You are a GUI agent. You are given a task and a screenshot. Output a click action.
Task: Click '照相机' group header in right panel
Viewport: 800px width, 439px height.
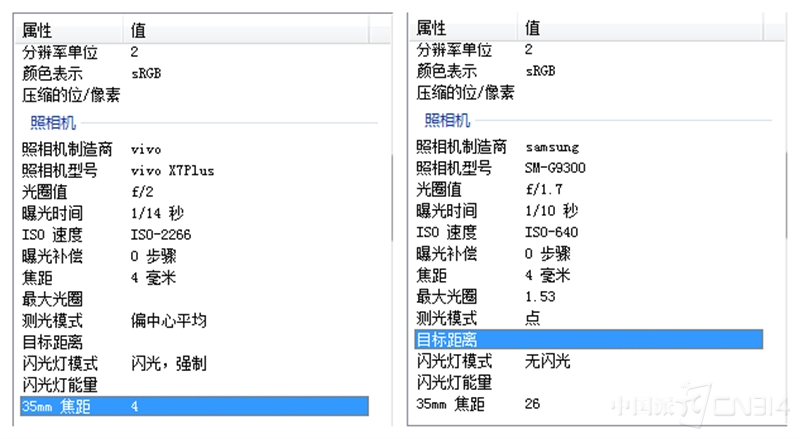[x=447, y=120]
